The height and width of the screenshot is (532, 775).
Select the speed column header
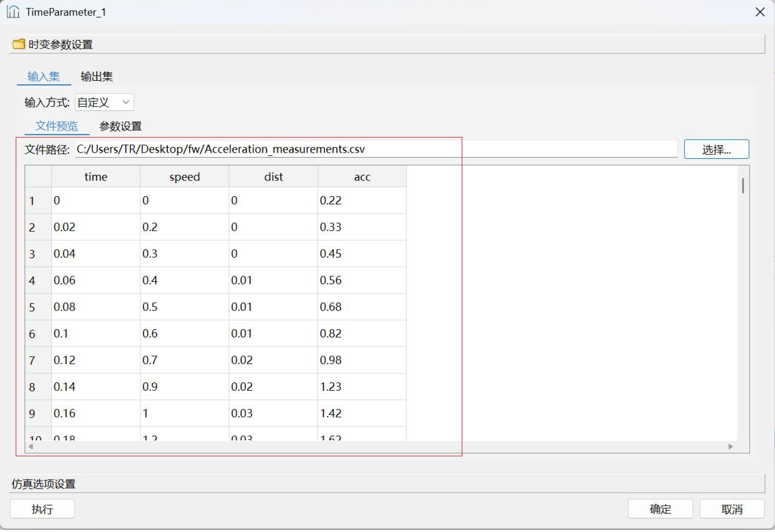click(185, 177)
